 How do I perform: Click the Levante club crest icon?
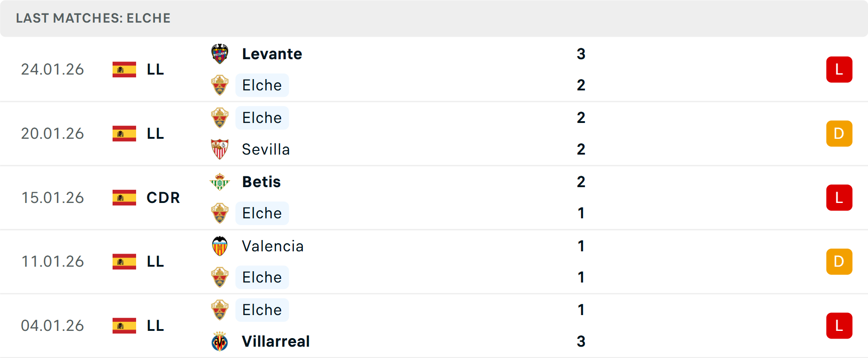[x=220, y=54]
